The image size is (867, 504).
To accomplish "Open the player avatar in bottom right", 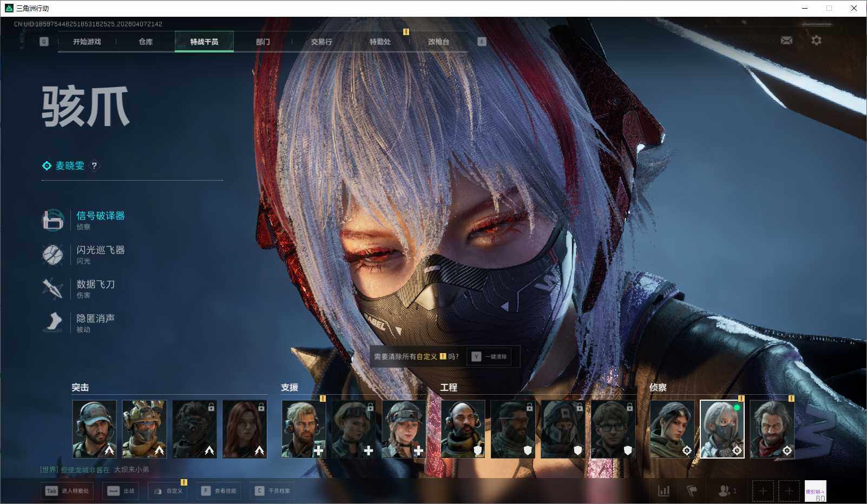I will 815,491.
